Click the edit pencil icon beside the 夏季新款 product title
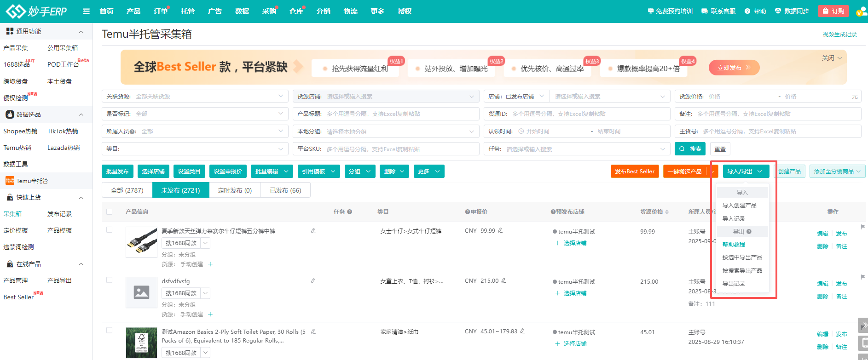This screenshot has height=360, width=868. pos(313,231)
